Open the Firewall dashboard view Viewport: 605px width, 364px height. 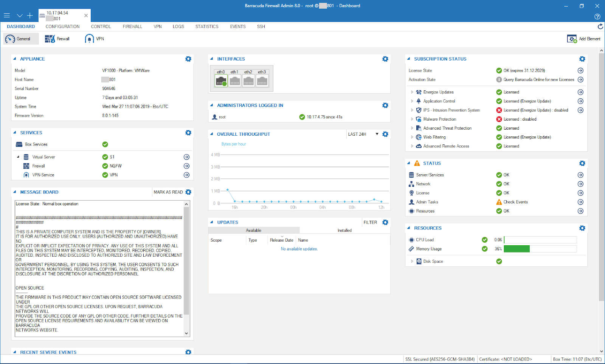pyautogui.click(x=57, y=39)
